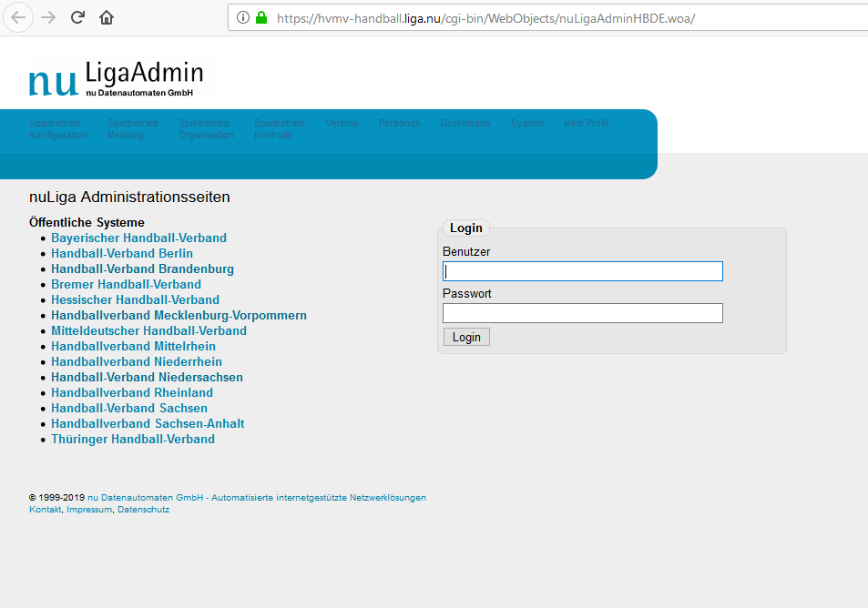Reload the page with refresh icon
This screenshot has width=868, height=608.
click(77, 17)
